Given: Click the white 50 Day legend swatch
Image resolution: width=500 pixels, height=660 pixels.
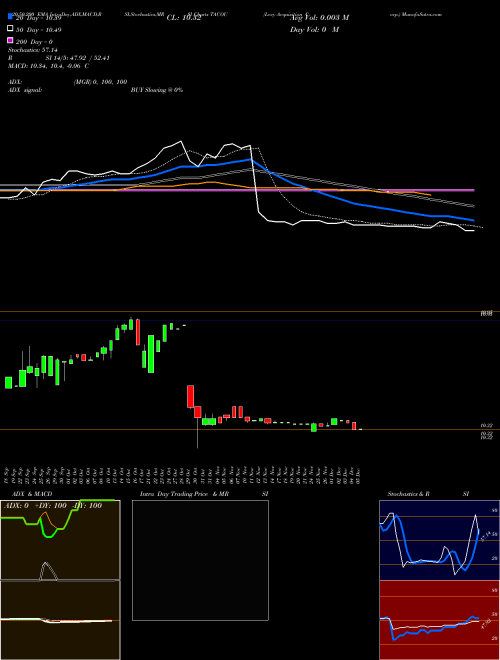Looking at the screenshot, I should click(10, 28).
